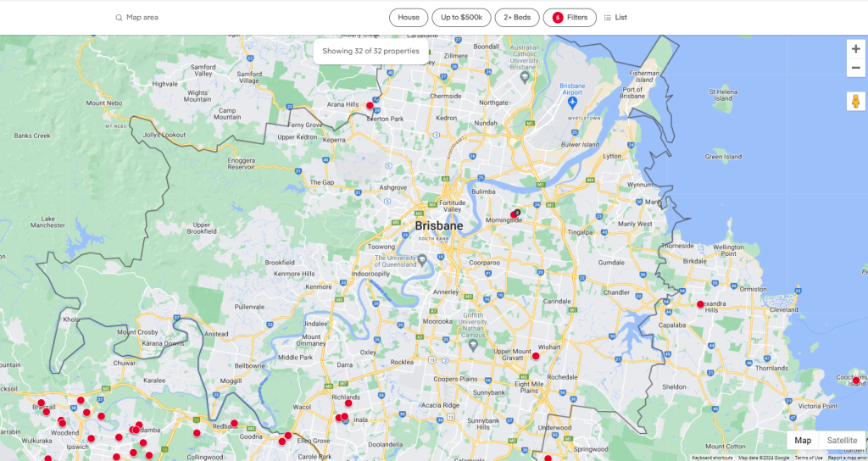Select the red property marker at Alexandra Hills
868x461 pixels.
(700, 304)
